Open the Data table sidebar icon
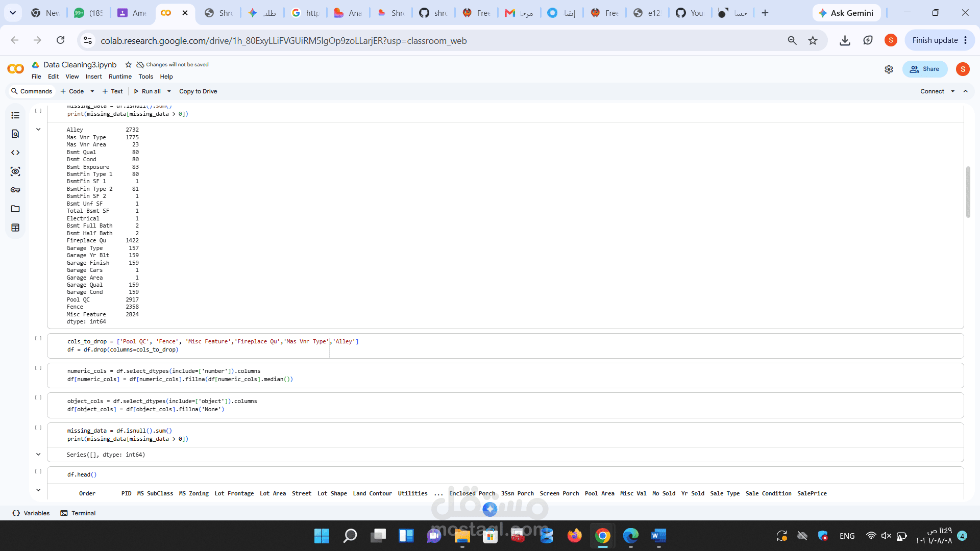This screenshot has height=551, width=980. coord(15,228)
